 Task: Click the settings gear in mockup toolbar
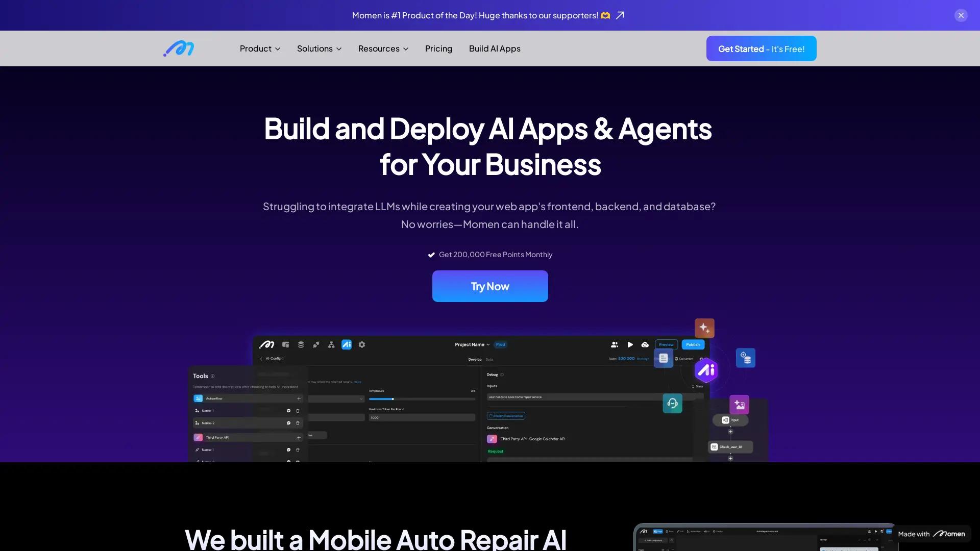(362, 345)
